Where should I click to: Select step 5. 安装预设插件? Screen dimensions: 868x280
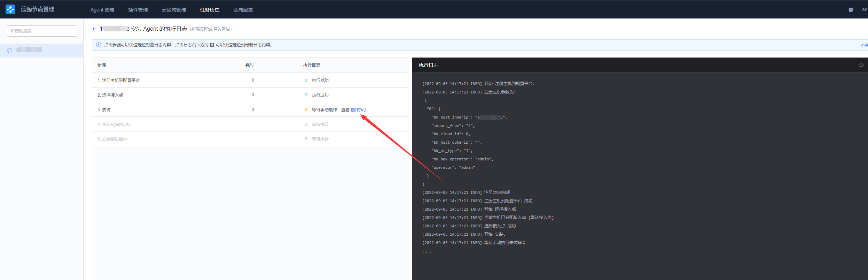coord(112,139)
